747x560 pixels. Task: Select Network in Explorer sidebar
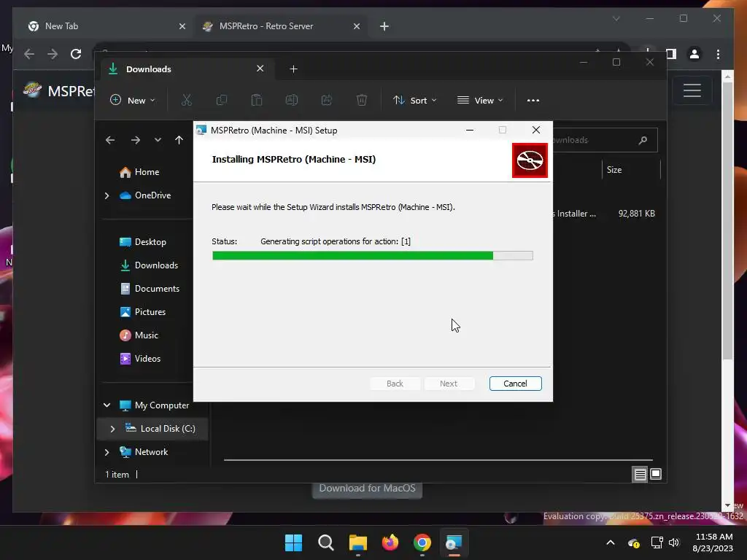pyautogui.click(x=144, y=452)
